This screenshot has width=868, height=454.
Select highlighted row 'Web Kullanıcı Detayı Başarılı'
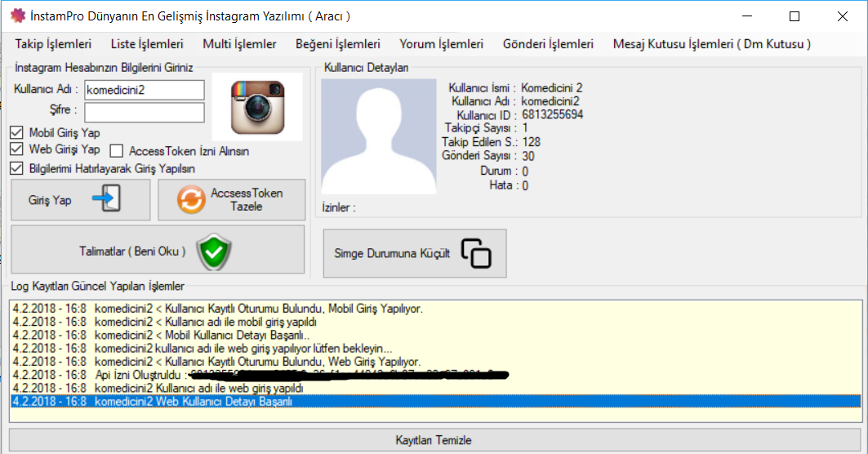(436, 402)
